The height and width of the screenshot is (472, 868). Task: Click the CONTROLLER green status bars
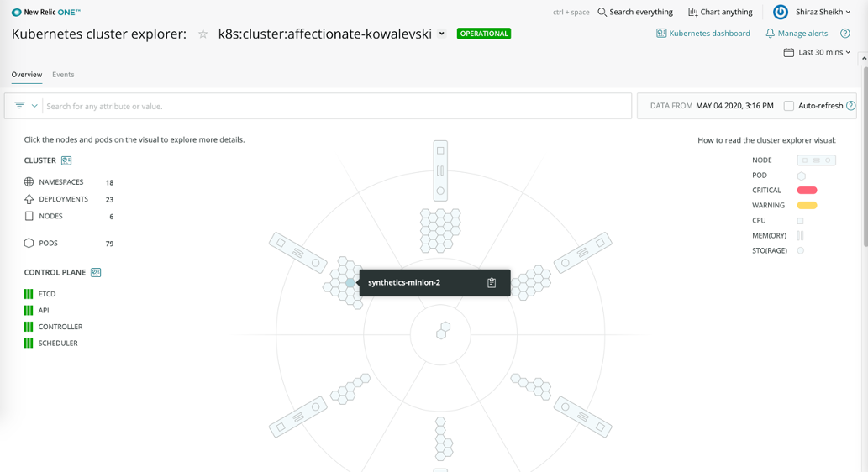29,327
